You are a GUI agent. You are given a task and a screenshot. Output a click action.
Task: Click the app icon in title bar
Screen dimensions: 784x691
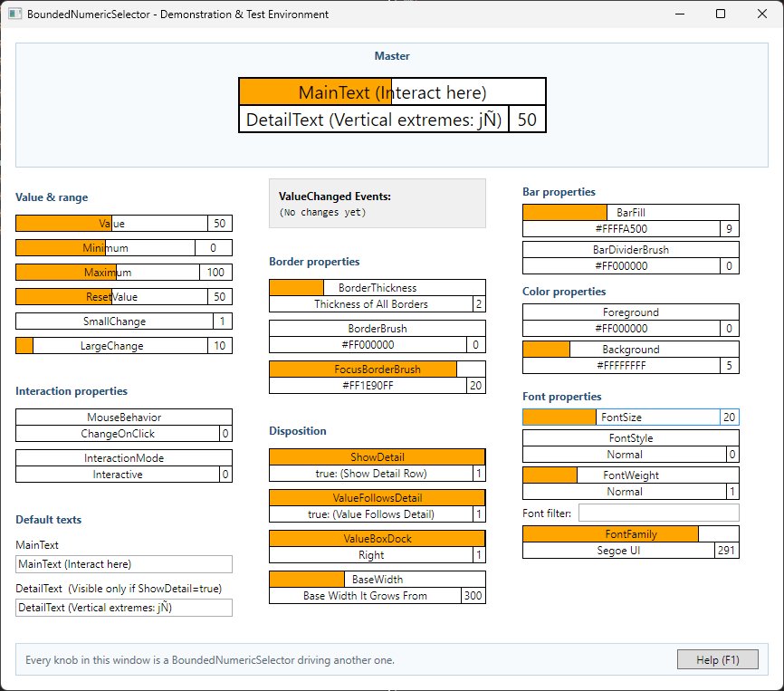pos(15,14)
